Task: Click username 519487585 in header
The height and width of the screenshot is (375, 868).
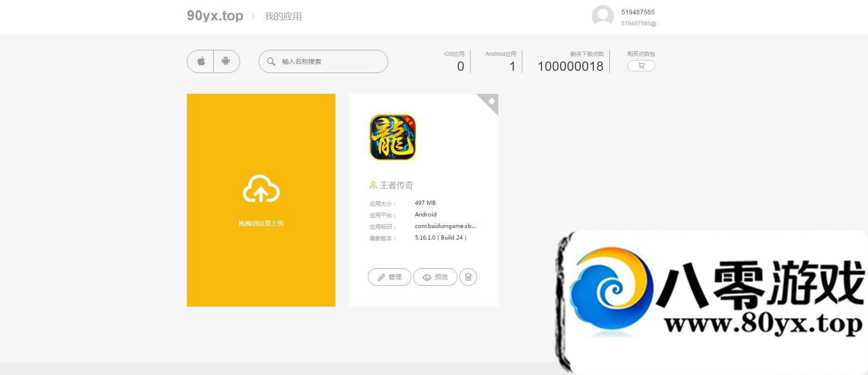Action: tap(638, 12)
